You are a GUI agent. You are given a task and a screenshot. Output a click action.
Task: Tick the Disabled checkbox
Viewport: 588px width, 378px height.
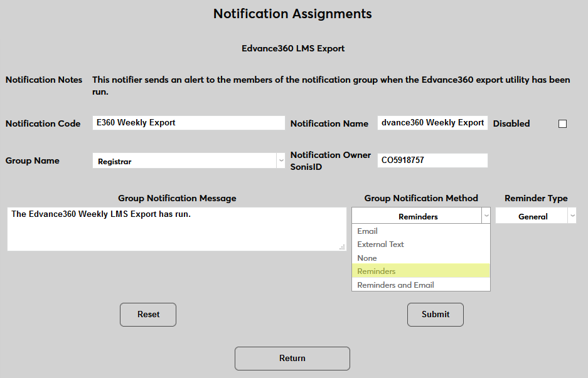562,123
